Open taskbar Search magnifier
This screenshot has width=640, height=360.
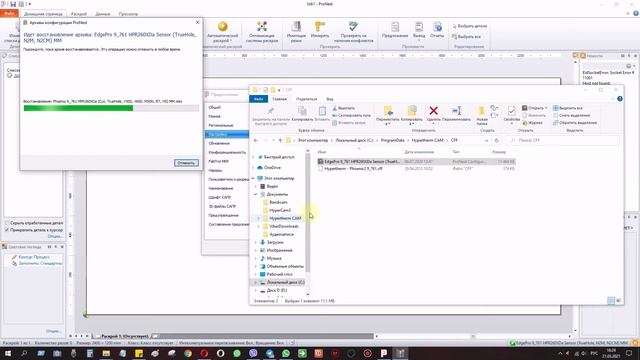[x=24, y=353]
